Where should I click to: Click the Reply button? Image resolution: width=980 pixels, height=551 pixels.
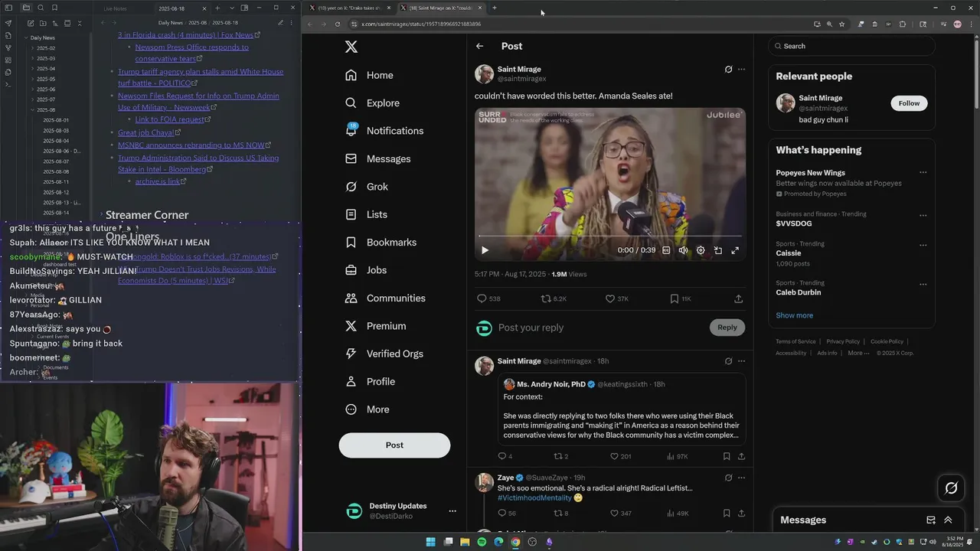pos(727,328)
